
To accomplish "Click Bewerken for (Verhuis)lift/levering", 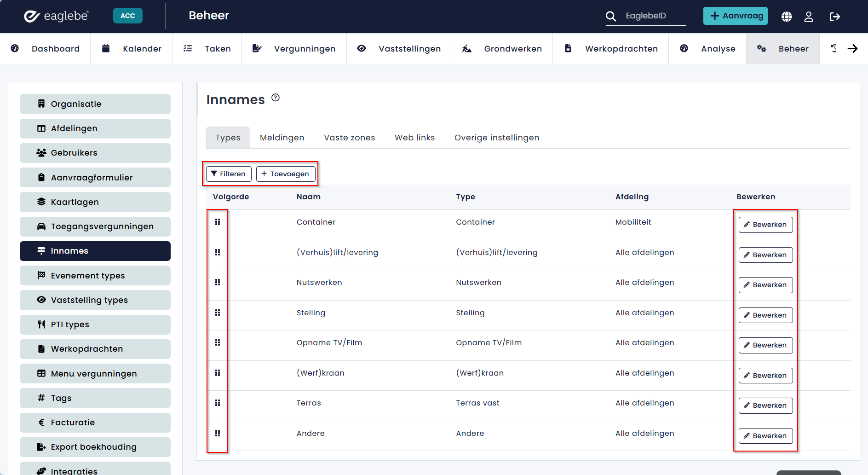I will 765,255.
